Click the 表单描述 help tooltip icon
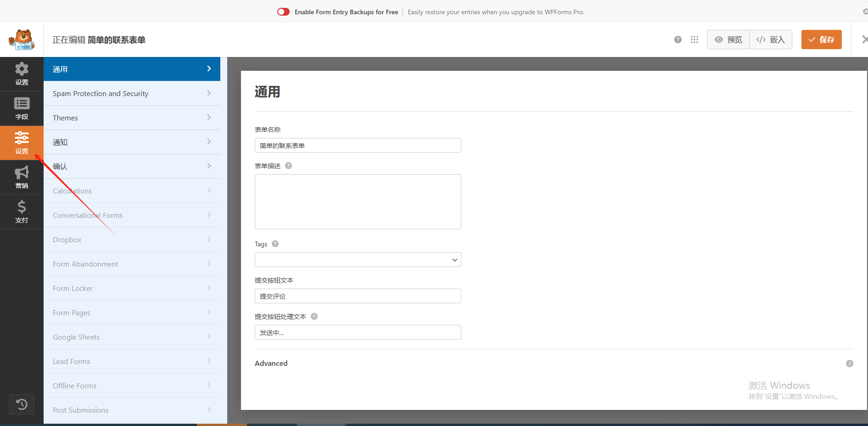The width and height of the screenshot is (868, 426). coord(288,165)
